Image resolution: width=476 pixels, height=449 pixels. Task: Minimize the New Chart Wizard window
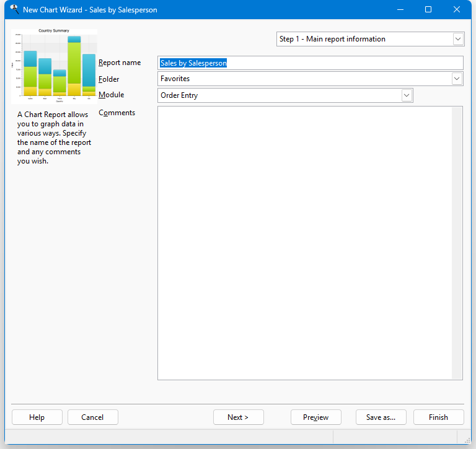tap(400, 9)
